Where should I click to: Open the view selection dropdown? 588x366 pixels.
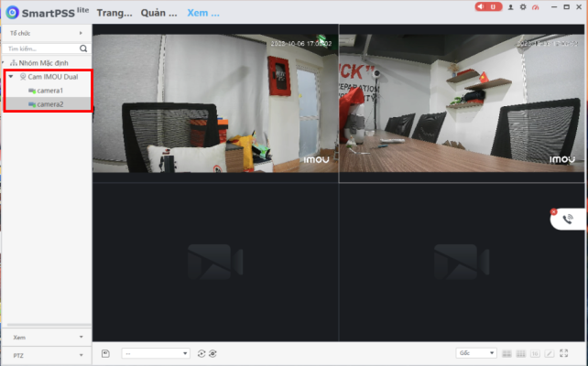(156, 353)
